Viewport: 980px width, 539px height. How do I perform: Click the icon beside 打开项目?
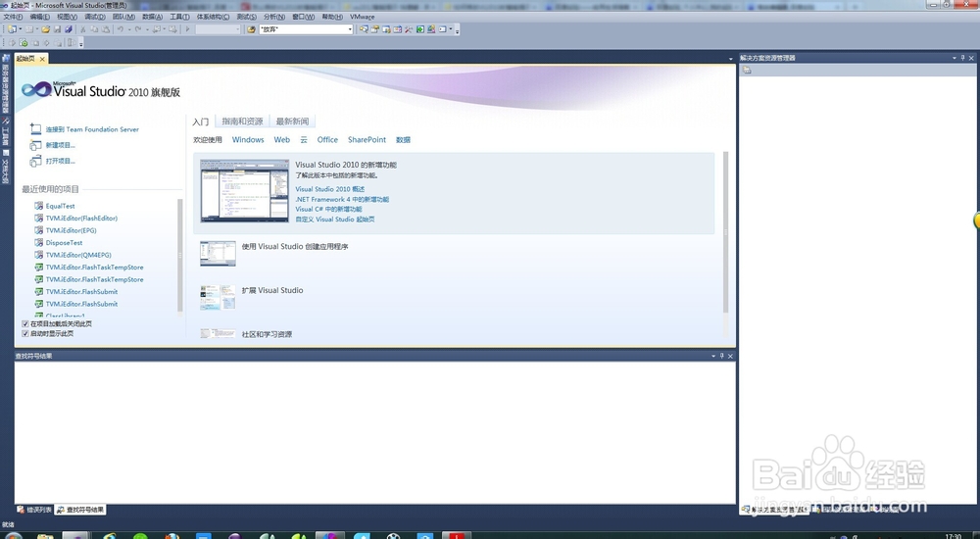pos(35,162)
